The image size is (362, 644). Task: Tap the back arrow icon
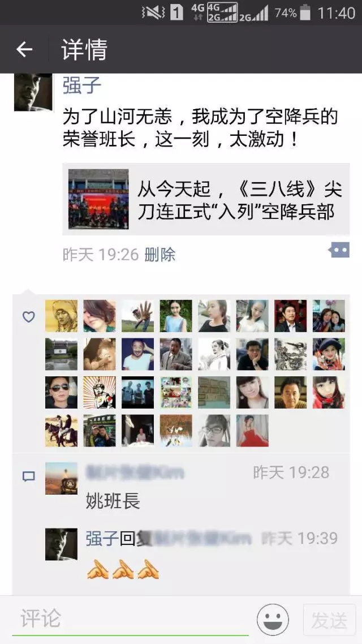click(x=24, y=50)
